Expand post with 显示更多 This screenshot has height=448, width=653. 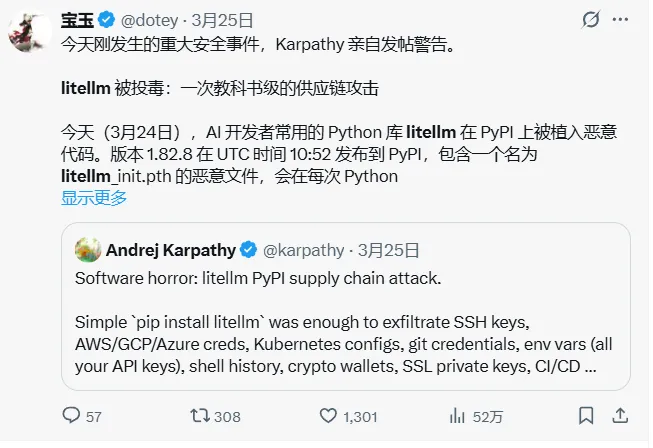point(94,198)
